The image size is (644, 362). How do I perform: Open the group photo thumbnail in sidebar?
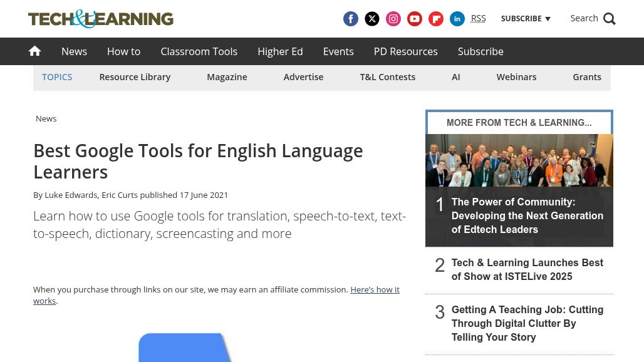(x=519, y=160)
